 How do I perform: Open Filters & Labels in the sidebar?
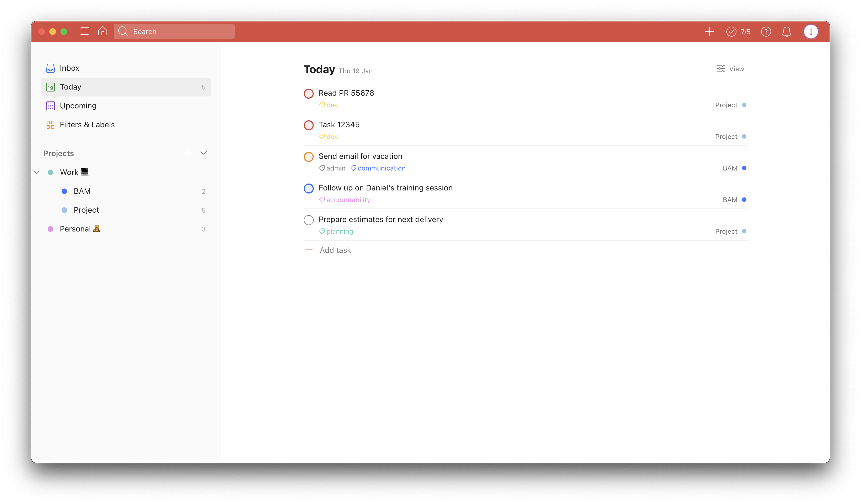click(x=87, y=125)
